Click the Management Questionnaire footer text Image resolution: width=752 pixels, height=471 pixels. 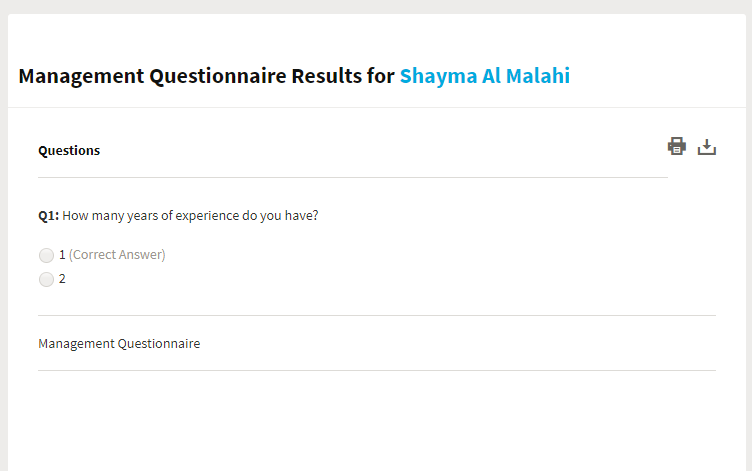click(x=119, y=343)
